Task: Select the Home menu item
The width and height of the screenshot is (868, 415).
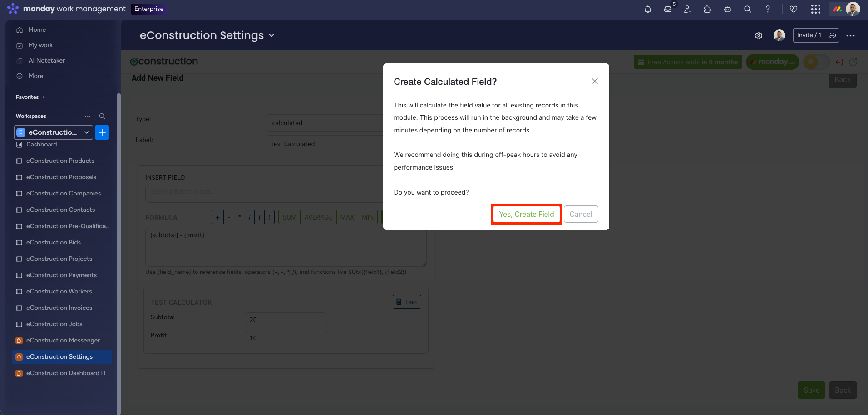Action: pos(37,29)
